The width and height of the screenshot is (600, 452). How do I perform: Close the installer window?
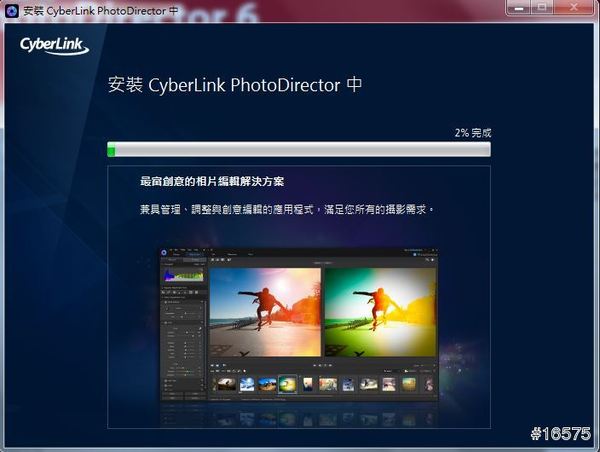point(574,7)
